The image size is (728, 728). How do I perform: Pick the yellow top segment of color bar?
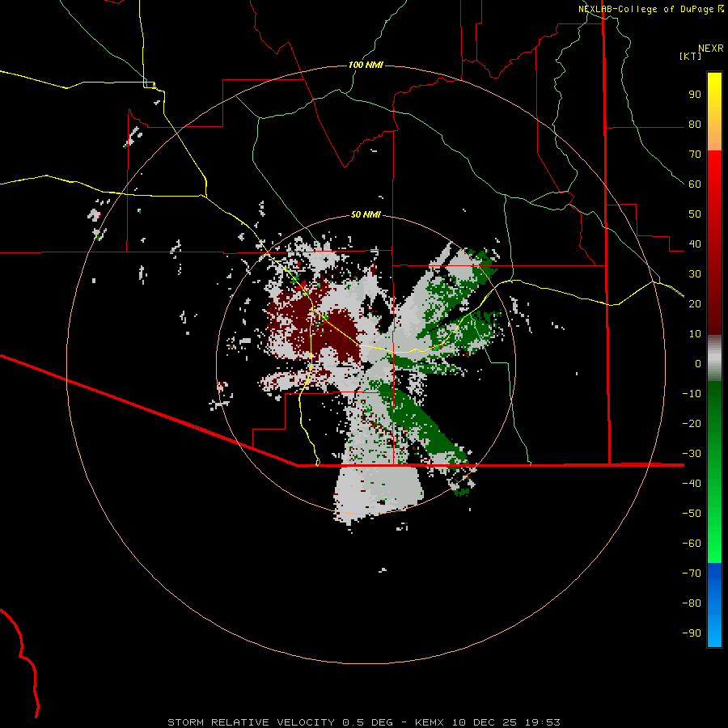714,112
